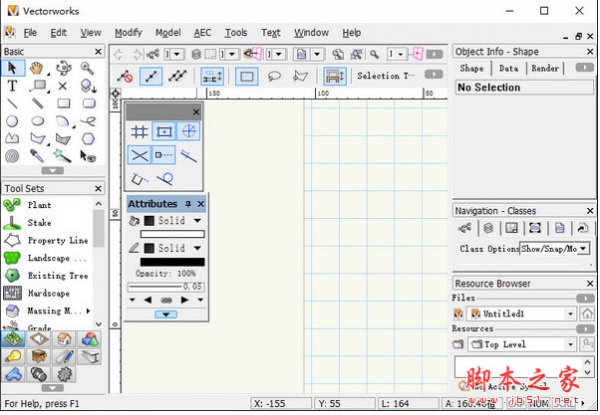
Task: Enable rectangular marquee selection mode
Action: 247,77
